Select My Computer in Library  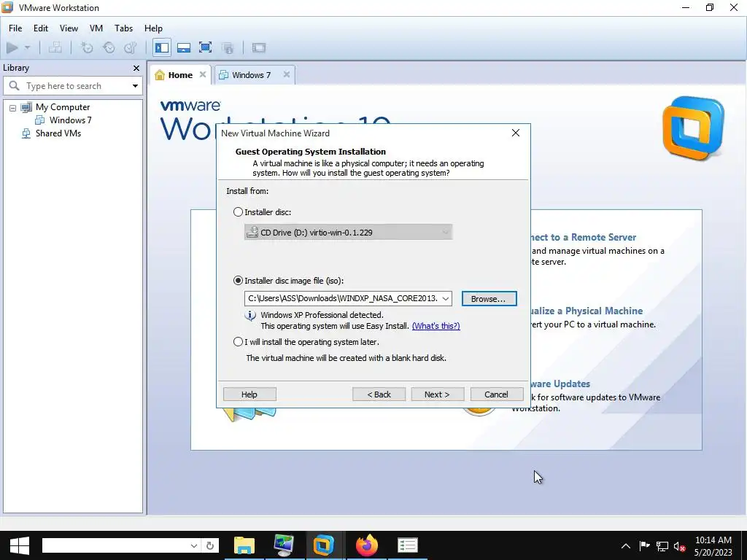click(x=63, y=107)
